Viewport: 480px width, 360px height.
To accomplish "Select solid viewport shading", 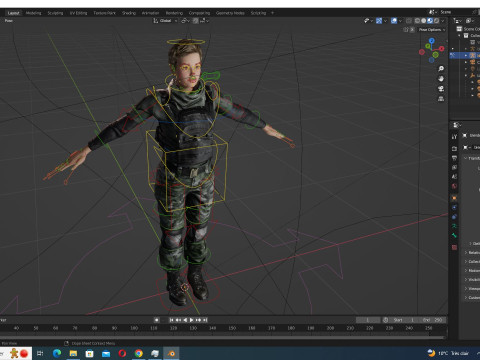I will point(423,21).
